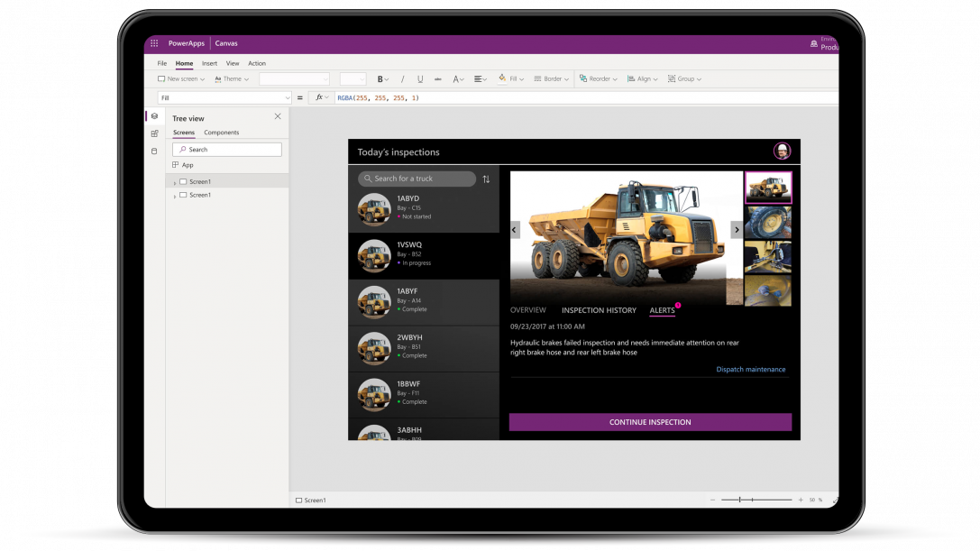Screen dimensions: 980x551
Task: Open the Reorder dropdown in the ribbon
Action: click(602, 78)
